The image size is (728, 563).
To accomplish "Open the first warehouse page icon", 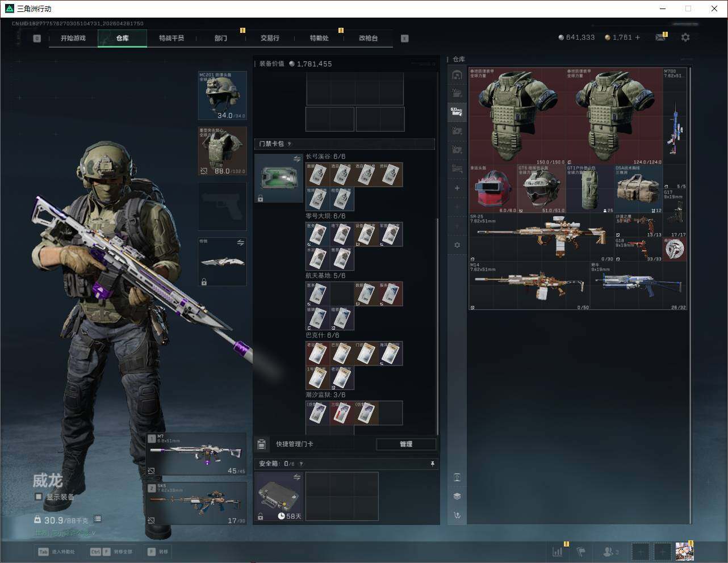I will [457, 75].
